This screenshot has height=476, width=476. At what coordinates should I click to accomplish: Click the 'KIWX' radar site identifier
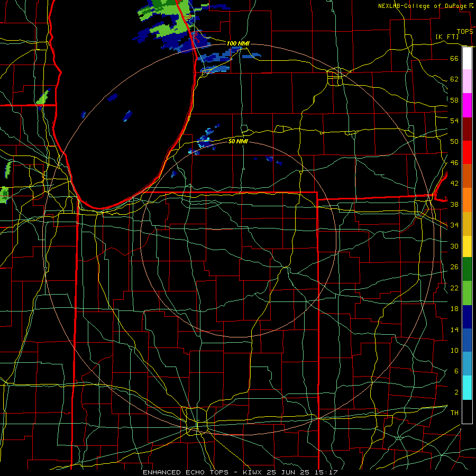(x=253, y=472)
